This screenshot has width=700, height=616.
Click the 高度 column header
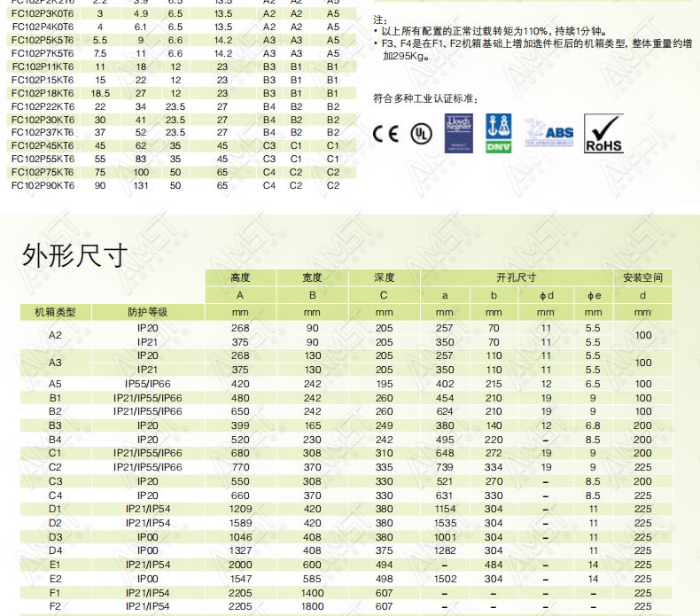click(240, 277)
